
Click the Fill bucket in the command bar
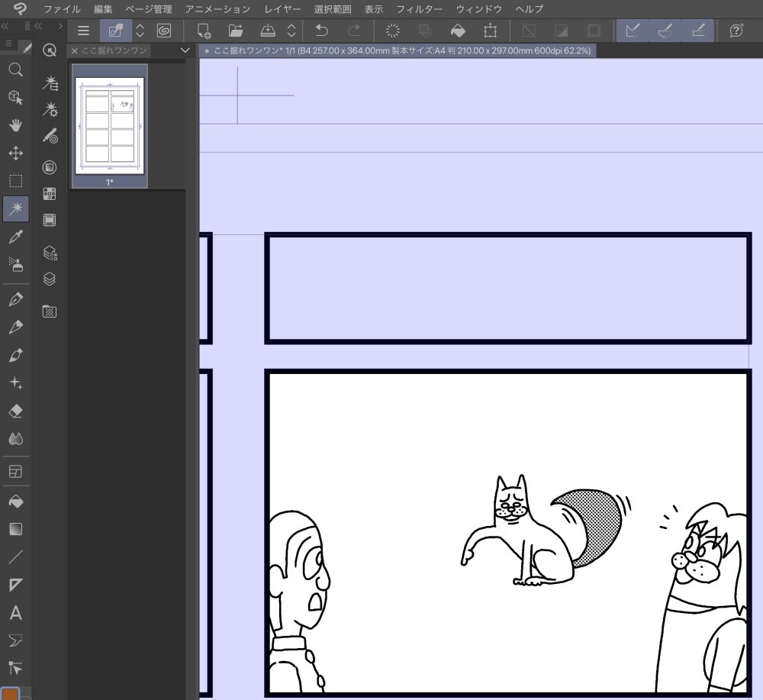458,31
